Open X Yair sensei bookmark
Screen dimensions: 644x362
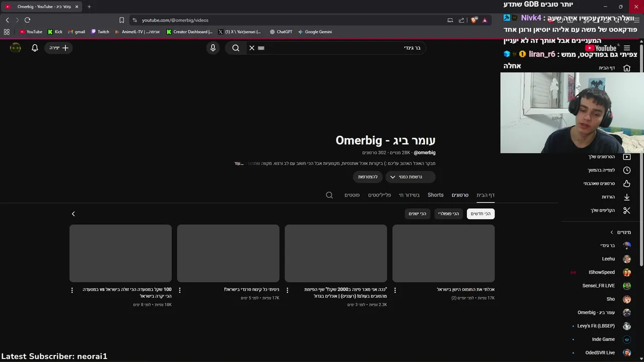click(x=240, y=32)
